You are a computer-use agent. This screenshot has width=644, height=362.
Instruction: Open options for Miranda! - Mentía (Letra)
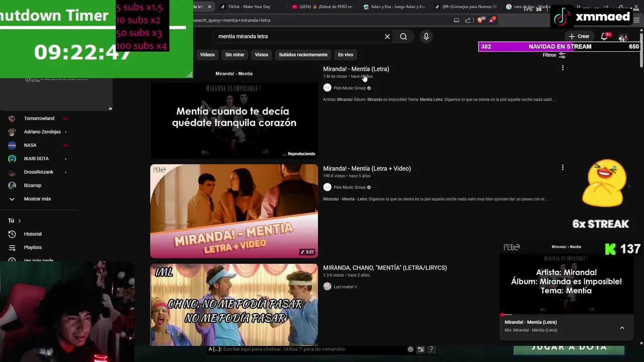pyautogui.click(x=562, y=68)
